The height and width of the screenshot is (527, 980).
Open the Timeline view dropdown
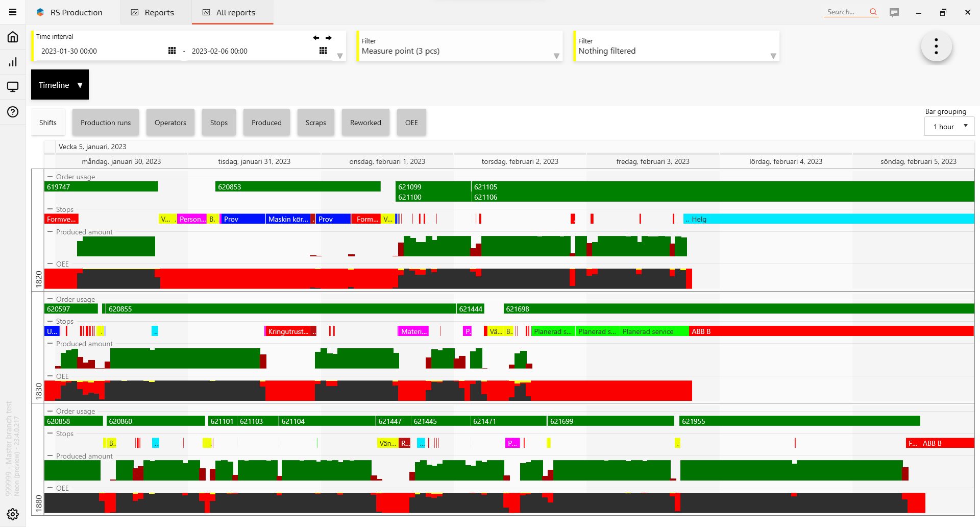[60, 85]
